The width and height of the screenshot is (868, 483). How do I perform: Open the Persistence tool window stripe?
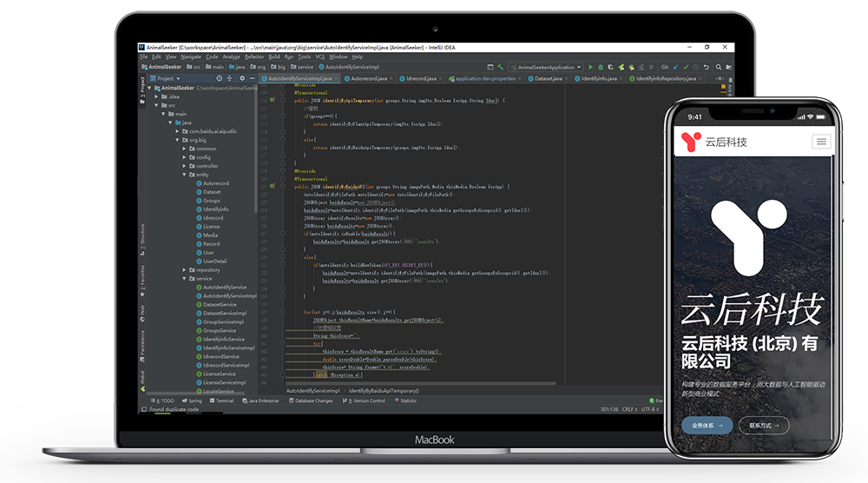click(142, 347)
